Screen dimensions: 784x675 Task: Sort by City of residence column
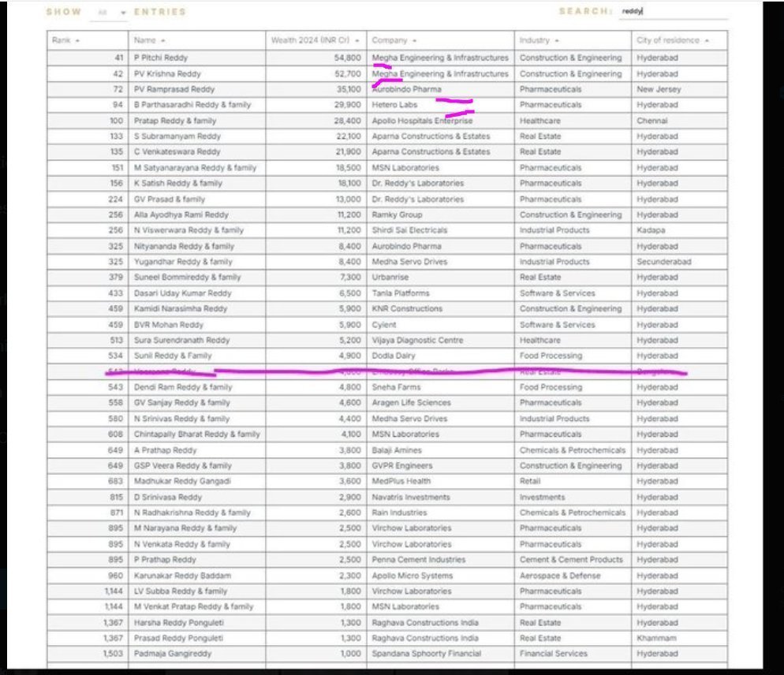[x=679, y=40]
